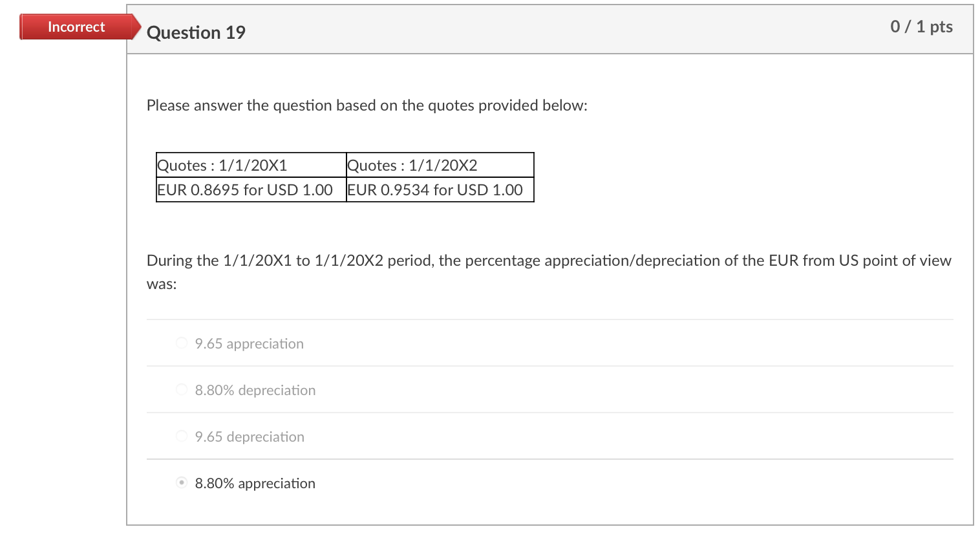Click the "Question 19" heading text

[x=196, y=32]
